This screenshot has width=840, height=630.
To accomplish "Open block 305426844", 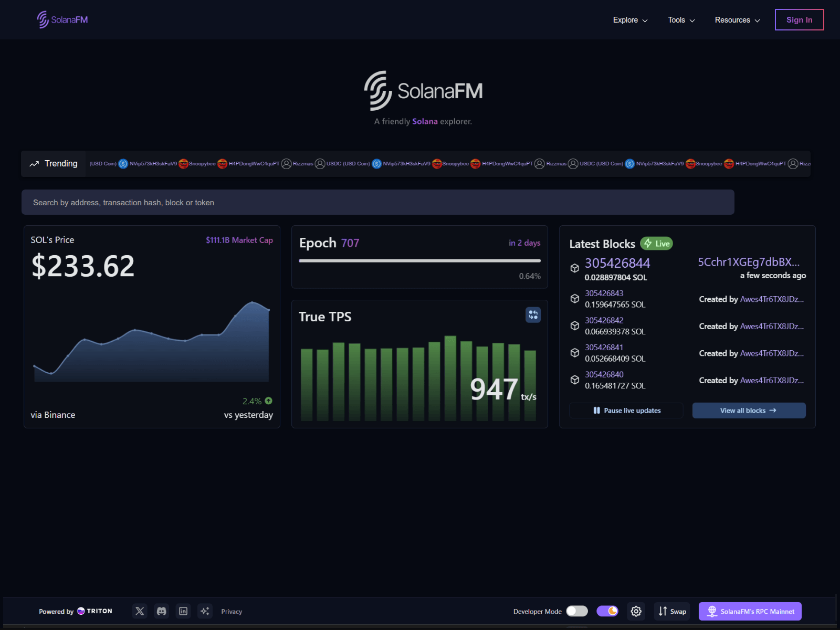I will (617, 263).
